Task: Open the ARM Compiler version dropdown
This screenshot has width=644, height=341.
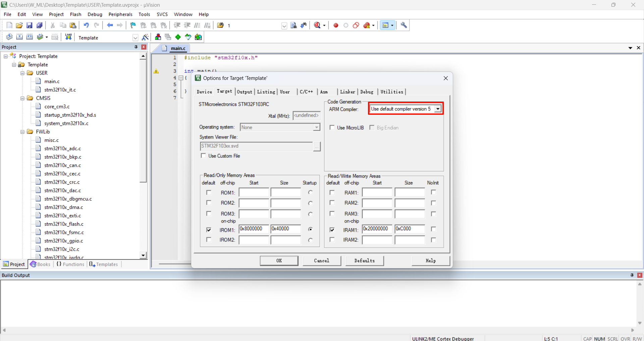Action: (x=438, y=109)
